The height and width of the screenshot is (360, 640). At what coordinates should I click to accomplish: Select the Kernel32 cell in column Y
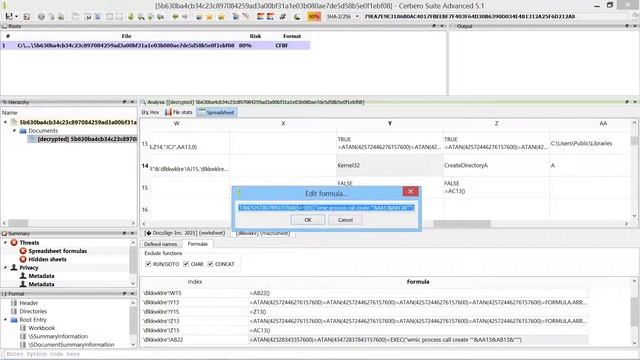tap(389, 165)
